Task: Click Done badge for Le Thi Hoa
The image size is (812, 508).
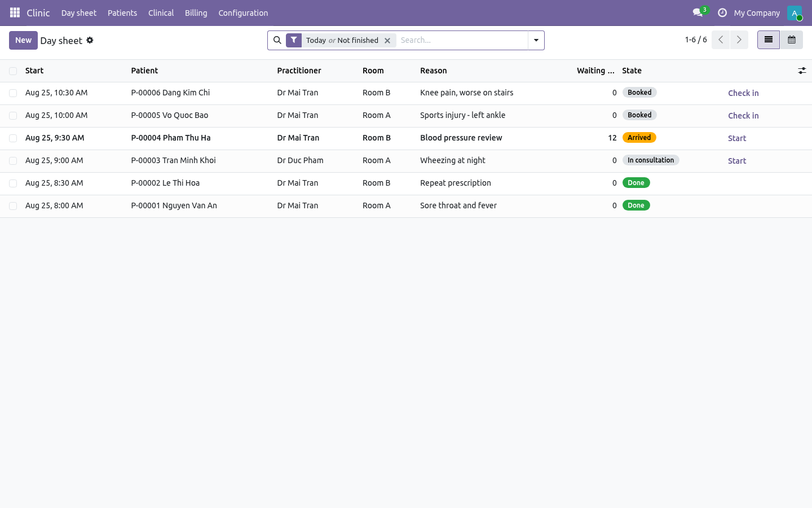Action: click(x=636, y=183)
